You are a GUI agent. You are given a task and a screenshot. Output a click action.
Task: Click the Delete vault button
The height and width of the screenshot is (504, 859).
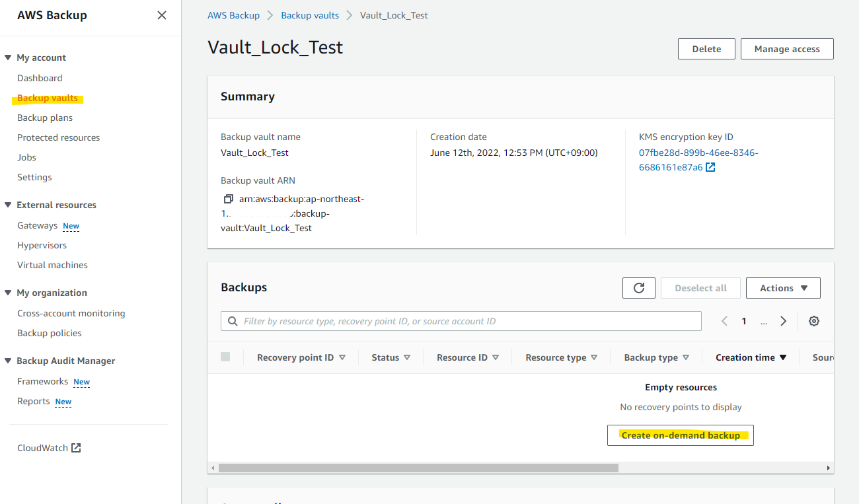(706, 48)
